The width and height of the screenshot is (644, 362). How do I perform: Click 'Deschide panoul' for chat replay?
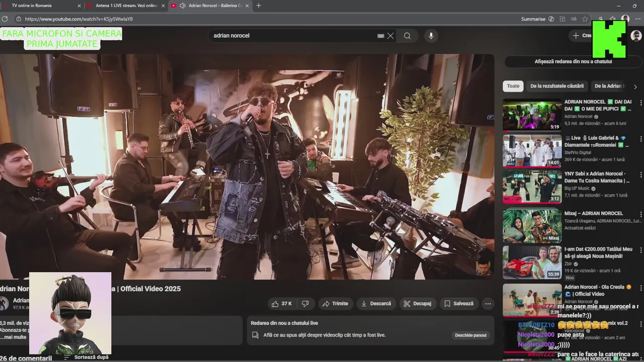click(x=470, y=335)
